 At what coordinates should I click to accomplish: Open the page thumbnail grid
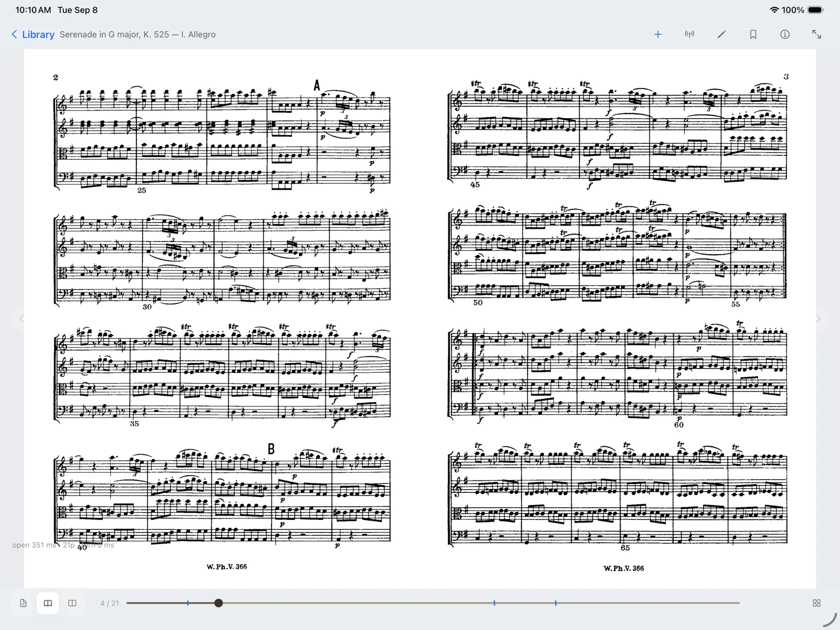pyautogui.click(x=816, y=603)
